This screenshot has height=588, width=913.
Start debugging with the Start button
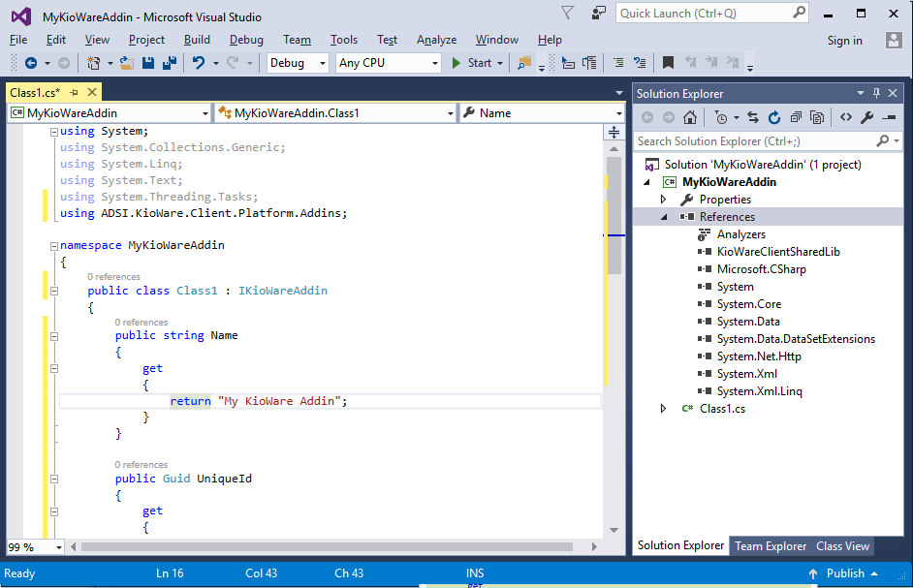pos(472,63)
